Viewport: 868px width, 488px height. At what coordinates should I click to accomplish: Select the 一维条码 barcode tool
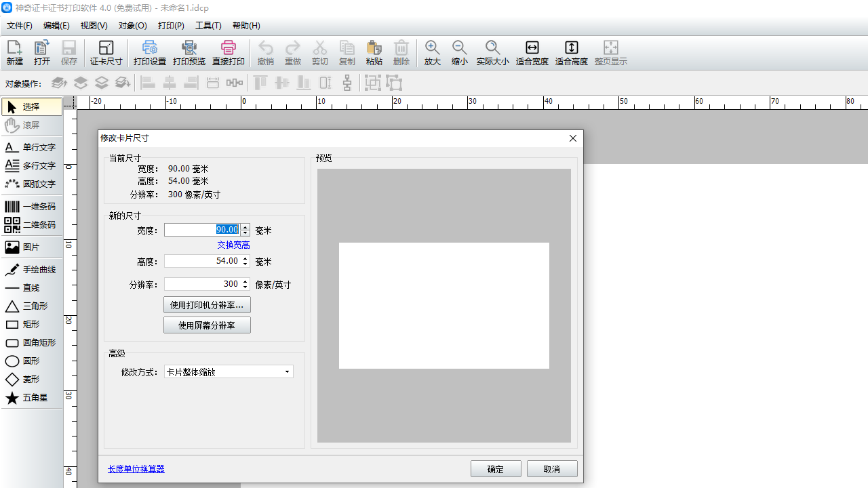tap(31, 207)
